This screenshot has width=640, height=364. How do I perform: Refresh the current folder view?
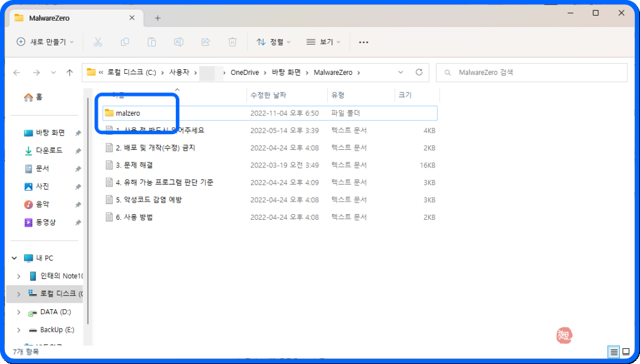[x=419, y=72]
